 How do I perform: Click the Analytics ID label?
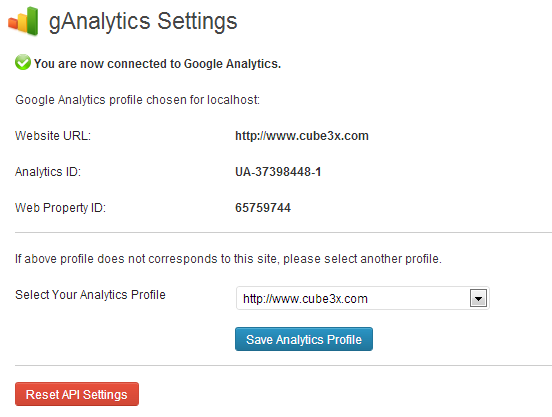pyautogui.click(x=48, y=172)
